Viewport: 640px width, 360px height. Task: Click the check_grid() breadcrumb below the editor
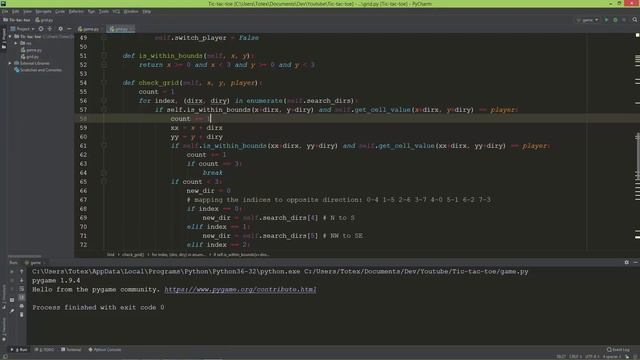point(133,254)
